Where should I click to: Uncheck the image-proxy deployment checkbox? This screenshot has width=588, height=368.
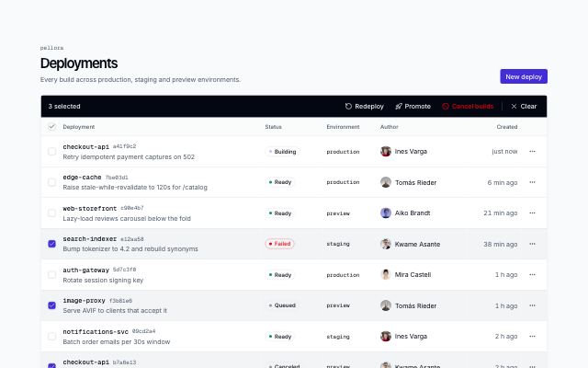51,305
